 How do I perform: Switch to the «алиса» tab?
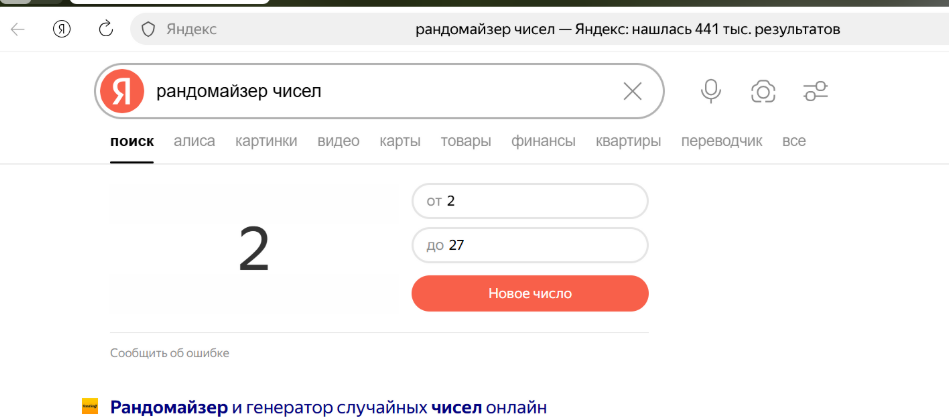[194, 141]
